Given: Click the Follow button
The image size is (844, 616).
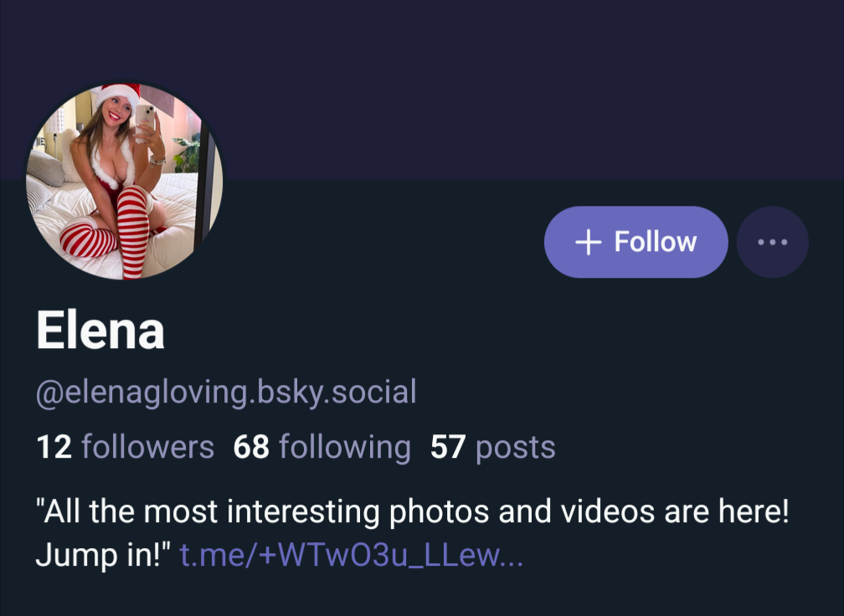Looking at the screenshot, I should pos(636,242).
